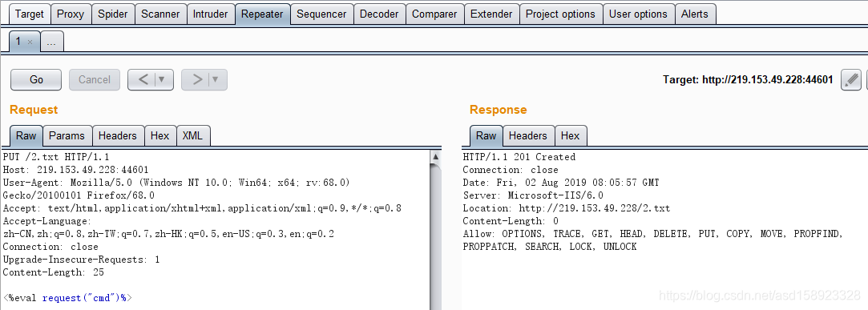Open the Response Headers tab
Image resolution: width=868 pixels, height=310 pixels.
[x=528, y=135]
